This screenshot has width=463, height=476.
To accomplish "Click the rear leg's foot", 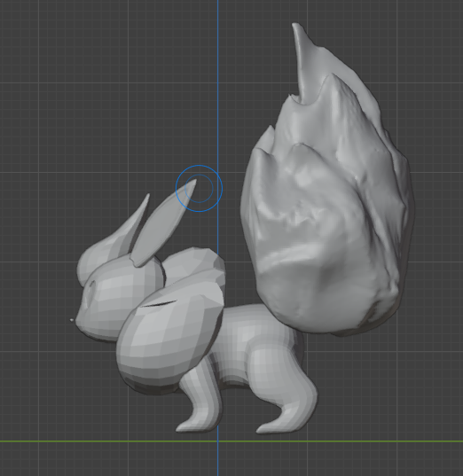I will pyautogui.click(x=277, y=425).
